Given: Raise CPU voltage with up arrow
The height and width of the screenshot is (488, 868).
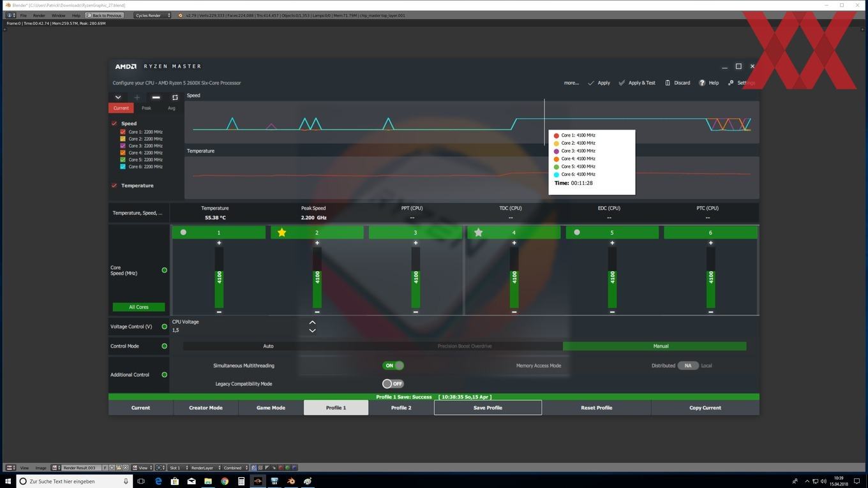Looking at the screenshot, I should coord(312,322).
